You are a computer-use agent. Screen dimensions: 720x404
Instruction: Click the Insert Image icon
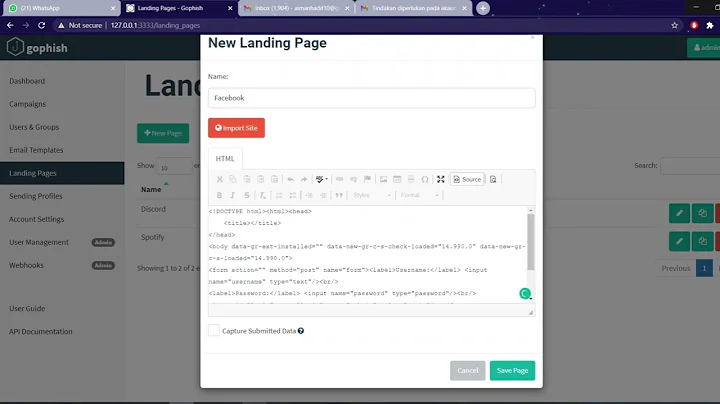pos(383,180)
